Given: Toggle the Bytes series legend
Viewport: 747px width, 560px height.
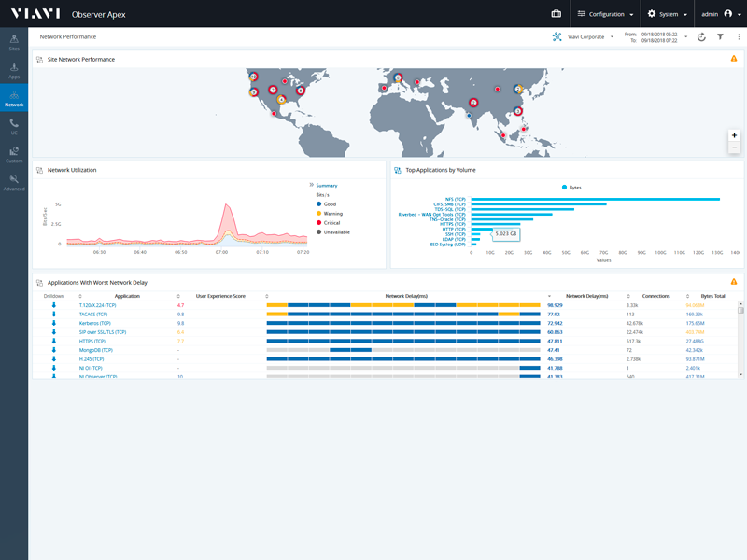Looking at the screenshot, I should coord(571,188).
